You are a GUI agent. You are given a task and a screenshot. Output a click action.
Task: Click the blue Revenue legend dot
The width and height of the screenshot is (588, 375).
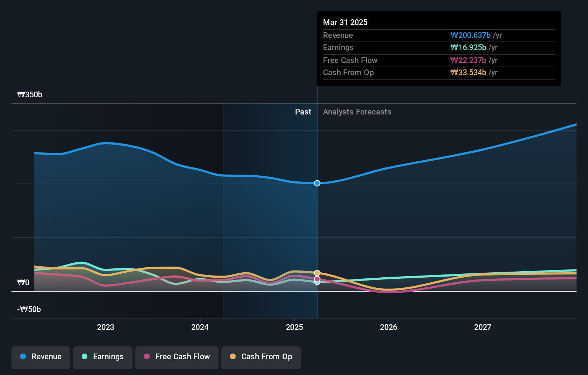pyautogui.click(x=24, y=357)
